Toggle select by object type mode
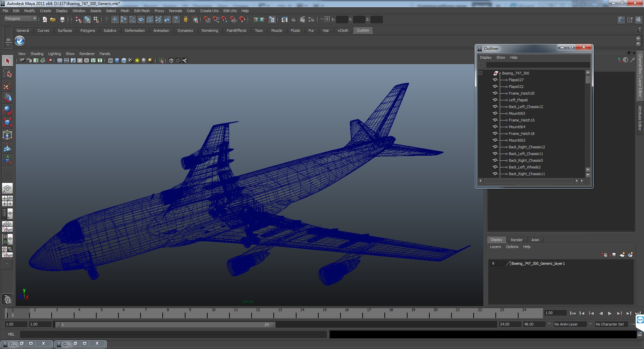644x349 pixels. (87, 19)
